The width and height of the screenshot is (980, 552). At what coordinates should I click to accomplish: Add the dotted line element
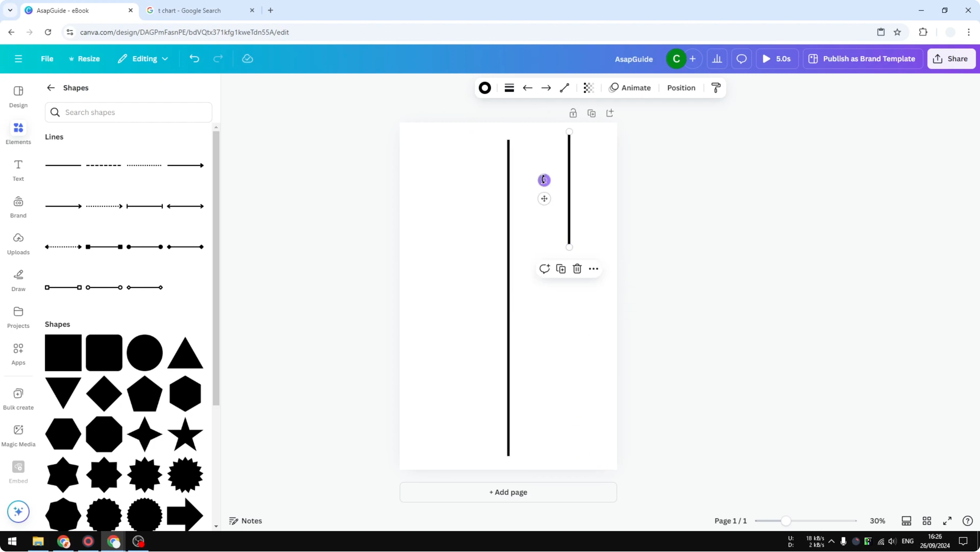point(144,165)
